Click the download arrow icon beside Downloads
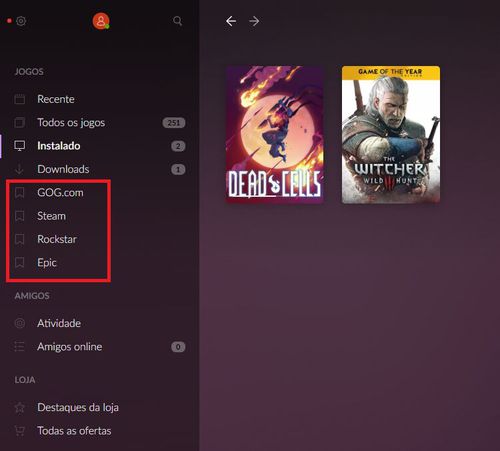Screen dimensions: 500x451 pyautogui.click(x=19, y=169)
